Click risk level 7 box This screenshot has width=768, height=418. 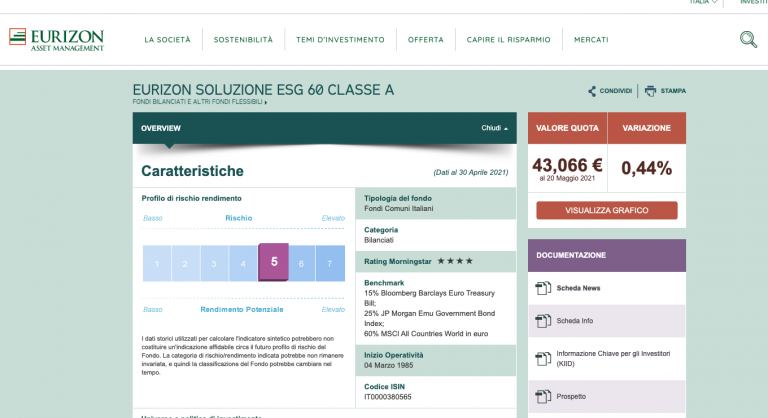[330, 264]
